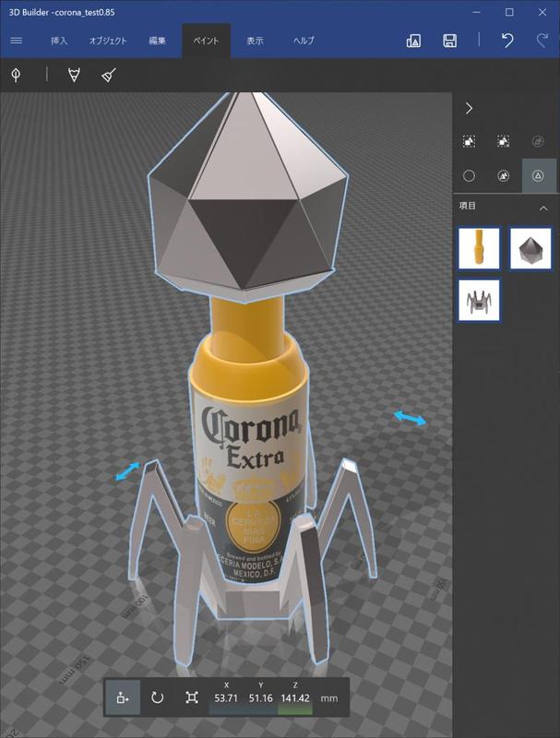This screenshot has width=560, height=738.
Task: Click the left blue move arrow handle
Action: coord(128,471)
